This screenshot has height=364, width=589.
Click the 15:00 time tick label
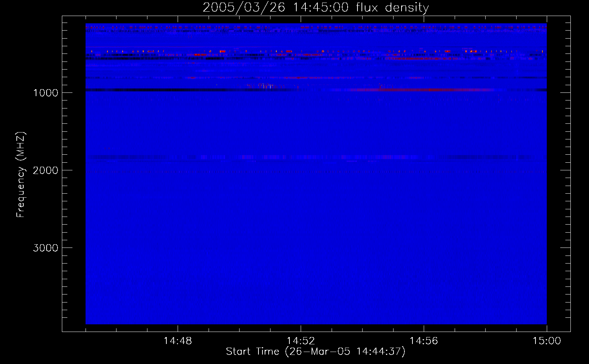547,341
